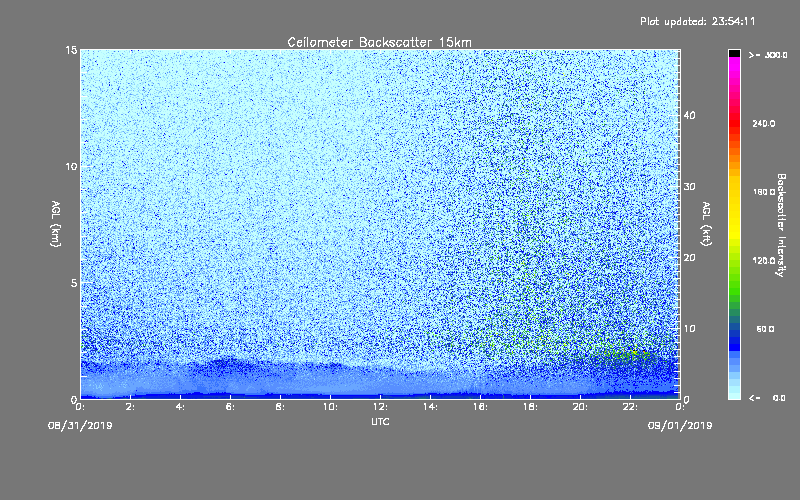This screenshot has width=800, height=500.
Task: Click the magenta segment of the colorbar
Action: click(734, 69)
